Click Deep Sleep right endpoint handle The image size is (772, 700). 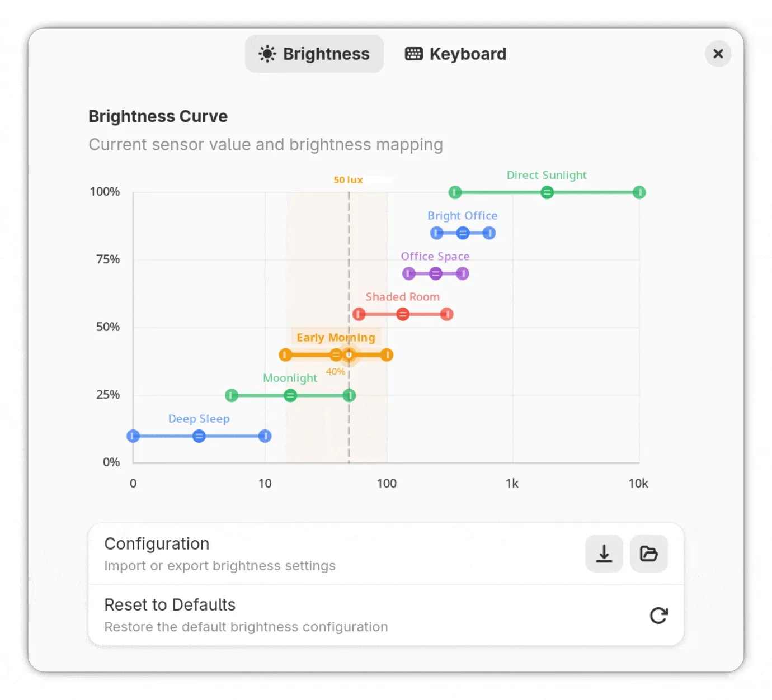click(x=265, y=436)
